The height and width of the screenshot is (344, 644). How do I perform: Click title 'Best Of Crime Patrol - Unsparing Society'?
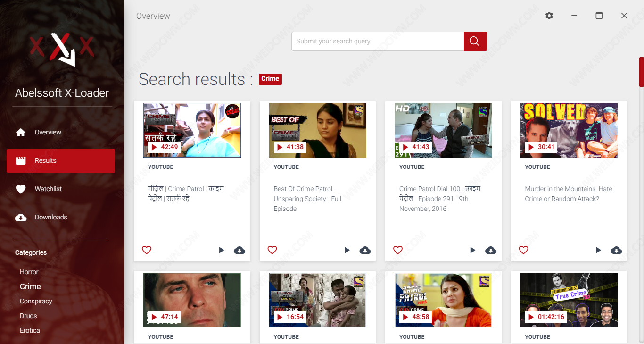coord(307,199)
